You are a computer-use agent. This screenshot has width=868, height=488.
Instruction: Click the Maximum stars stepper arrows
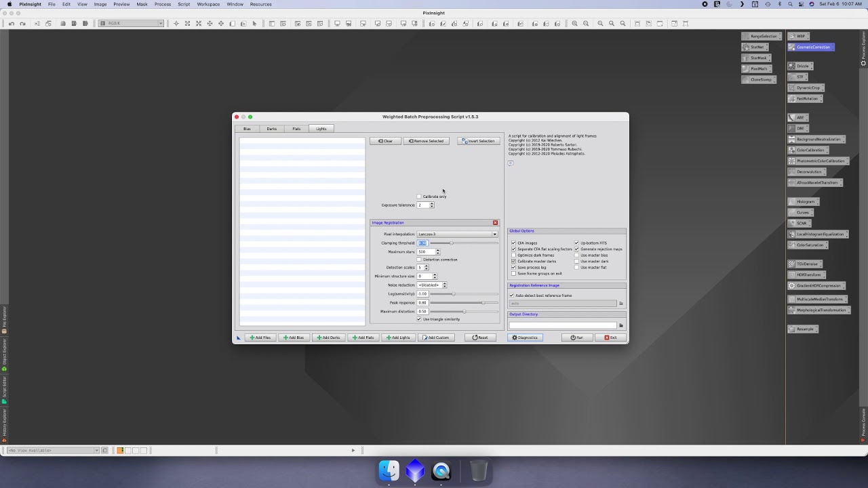[437, 251]
